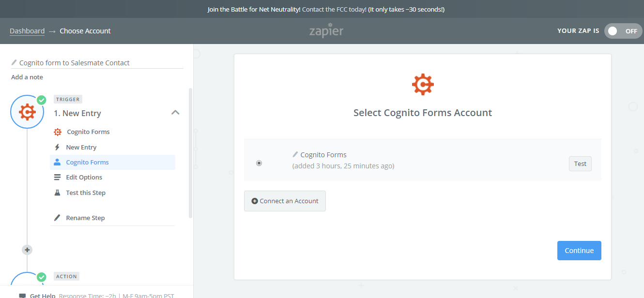This screenshot has height=298, width=644.
Task: Select the highlighted Cognito Forms account item
Action: (x=112, y=162)
